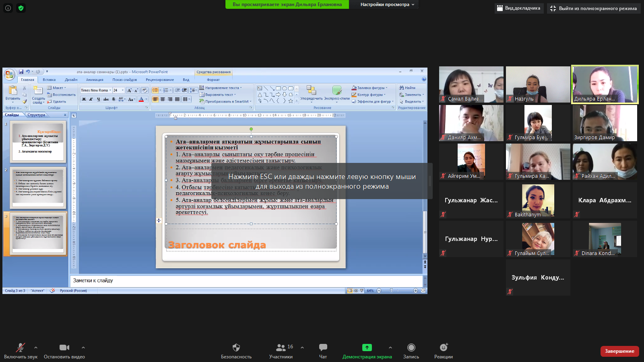644x362 pixels.
Task: Select Зиргиров Дамир's video tile
Action: (605, 123)
